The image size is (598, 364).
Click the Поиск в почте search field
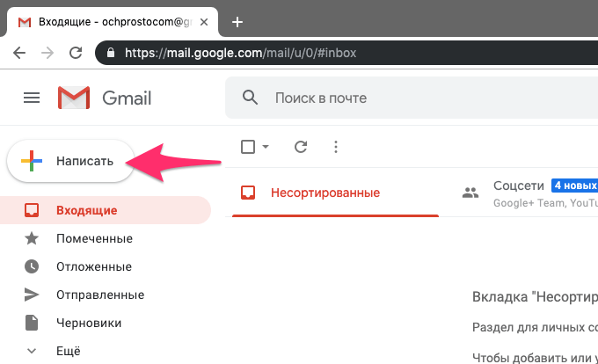tap(412, 98)
